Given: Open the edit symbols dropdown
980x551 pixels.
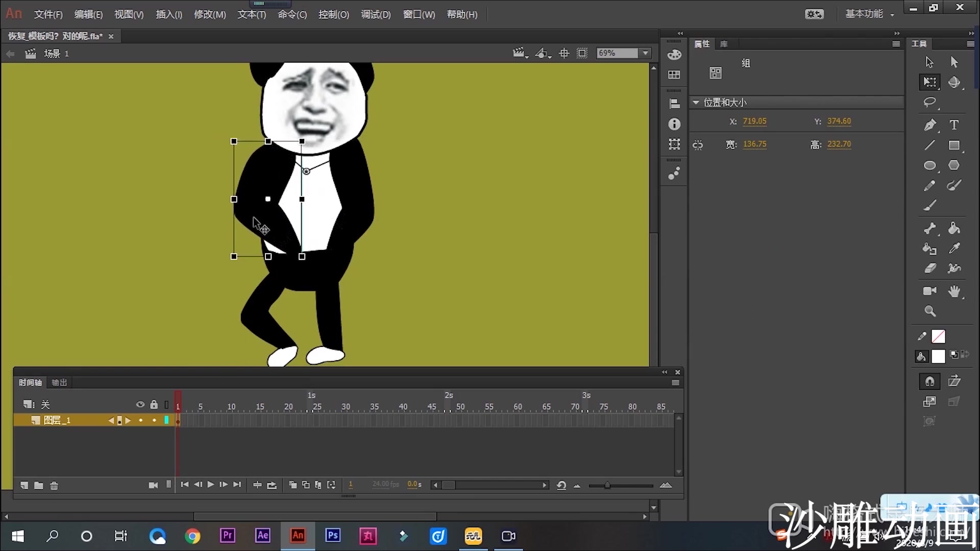Looking at the screenshot, I should (543, 53).
